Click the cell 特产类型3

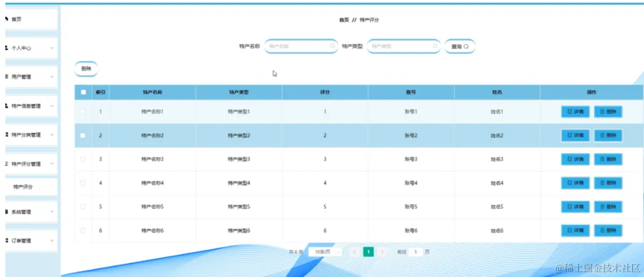239,159
